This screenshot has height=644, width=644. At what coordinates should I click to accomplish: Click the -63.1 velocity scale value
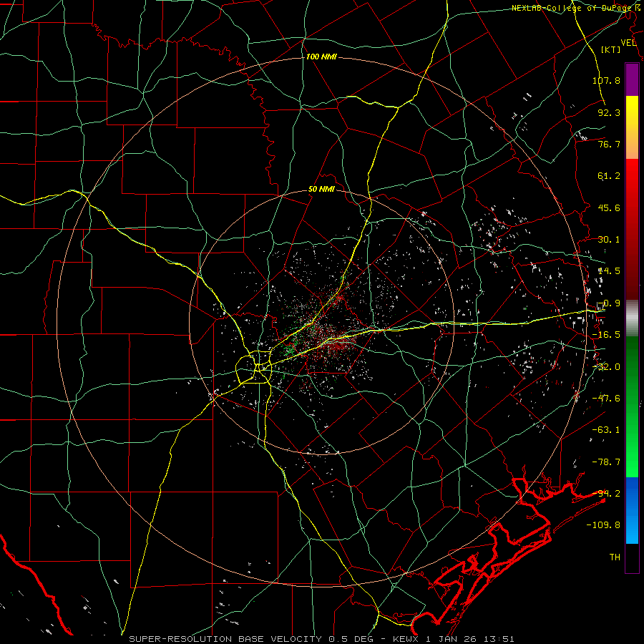(606, 430)
